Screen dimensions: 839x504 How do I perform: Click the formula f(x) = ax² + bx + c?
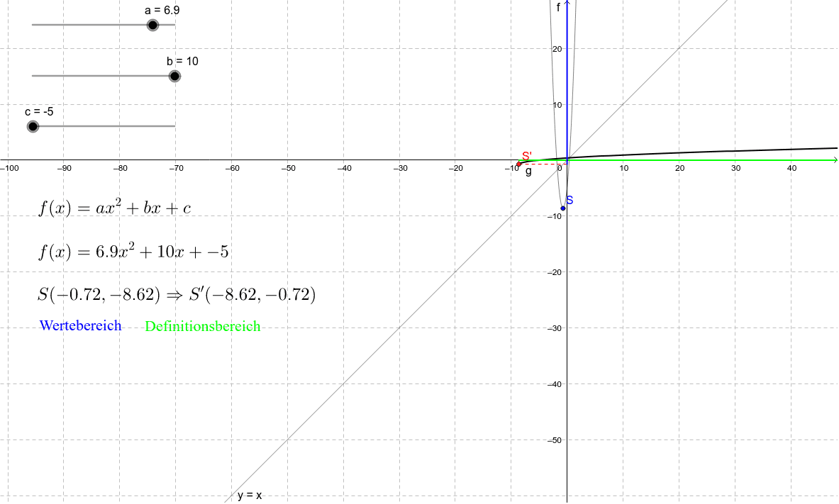tap(114, 208)
